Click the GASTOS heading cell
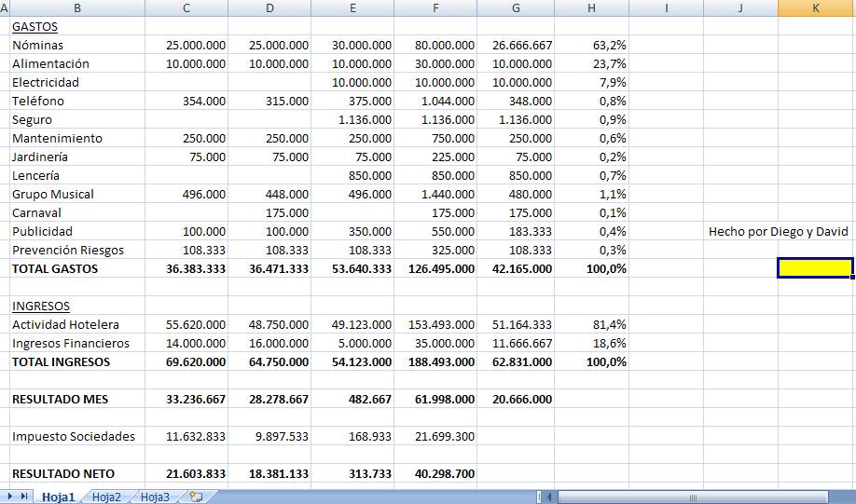Image resolution: width=856 pixels, height=504 pixels. point(77,26)
